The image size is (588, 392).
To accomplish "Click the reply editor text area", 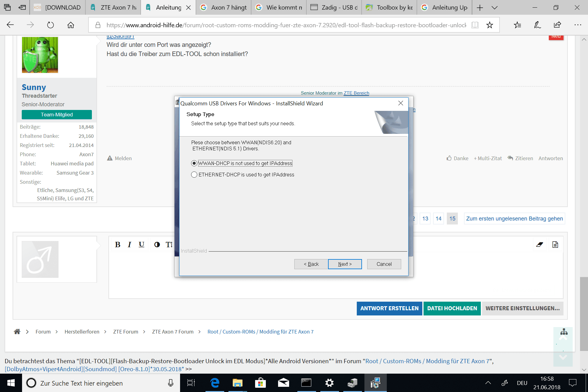I will 336,275.
